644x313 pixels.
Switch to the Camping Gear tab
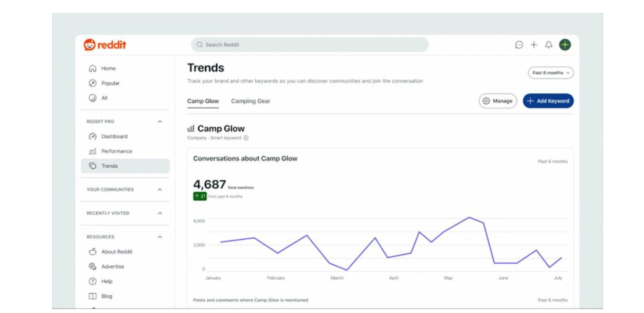(251, 101)
